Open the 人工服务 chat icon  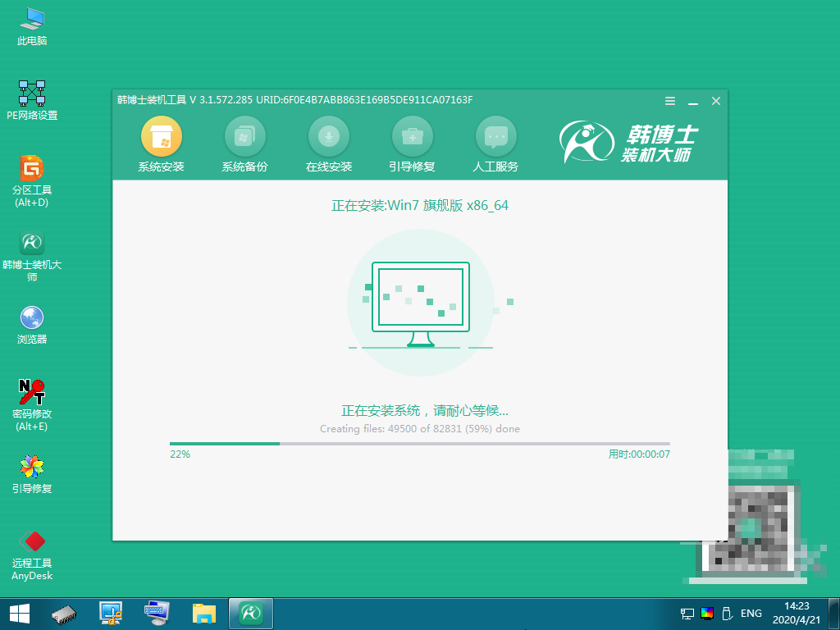click(495, 137)
